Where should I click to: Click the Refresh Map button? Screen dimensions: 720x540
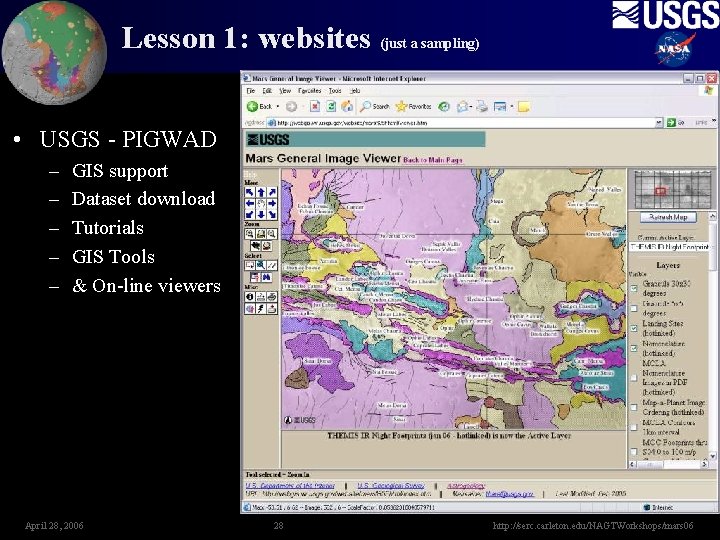(668, 217)
